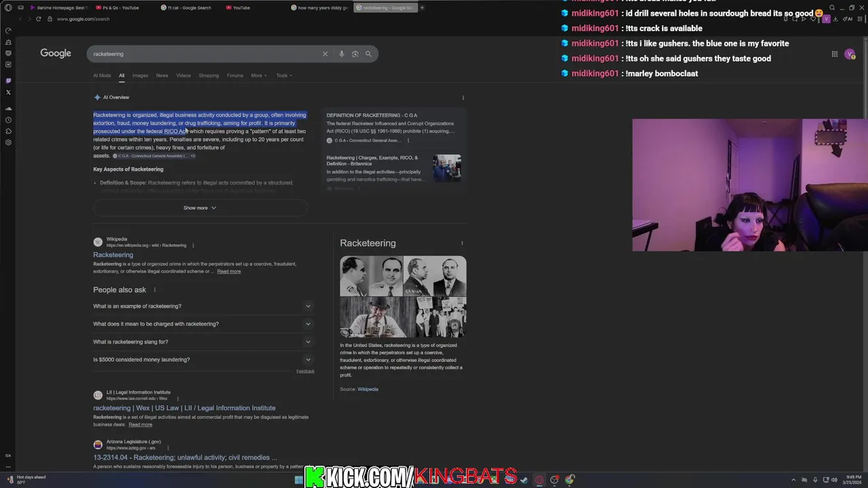Open Racketeering knowledge panel options
The width and height of the screenshot is (868, 488).
pyautogui.click(x=462, y=243)
